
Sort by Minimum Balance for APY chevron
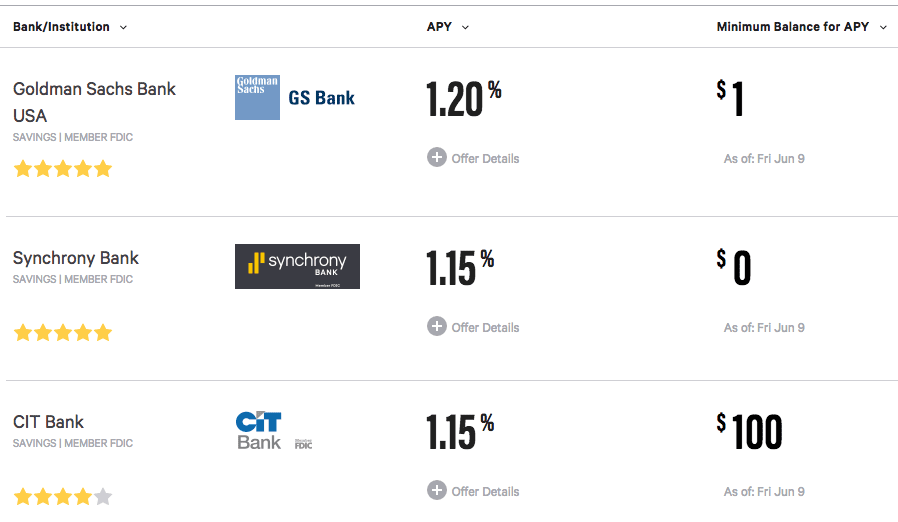pos(883,28)
